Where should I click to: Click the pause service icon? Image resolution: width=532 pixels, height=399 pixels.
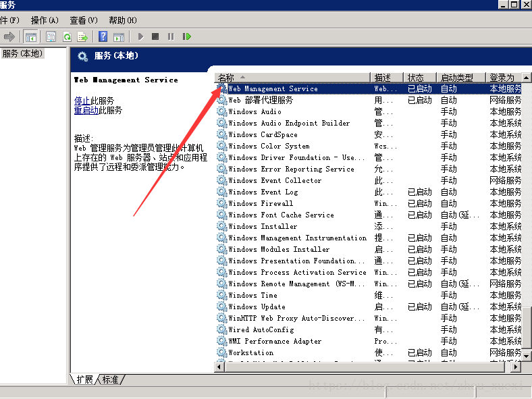point(171,36)
